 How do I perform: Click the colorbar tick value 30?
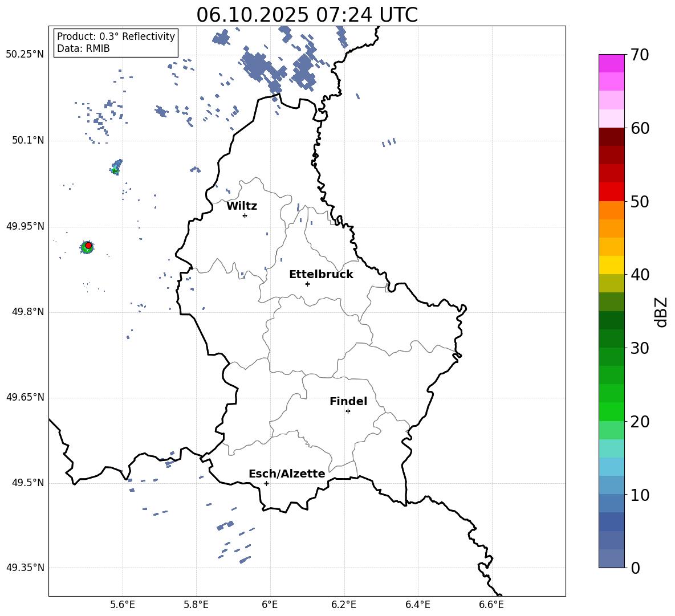coord(639,348)
